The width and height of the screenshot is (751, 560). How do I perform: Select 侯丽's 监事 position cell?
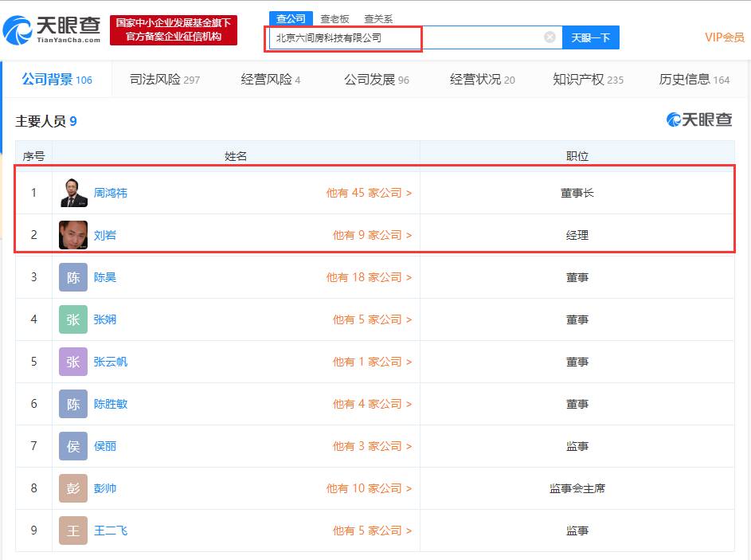click(577, 446)
